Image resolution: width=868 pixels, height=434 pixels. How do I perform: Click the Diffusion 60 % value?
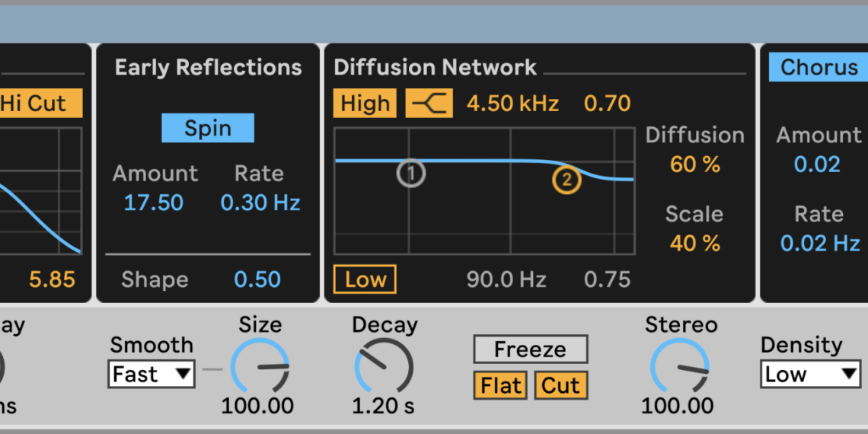tap(694, 164)
